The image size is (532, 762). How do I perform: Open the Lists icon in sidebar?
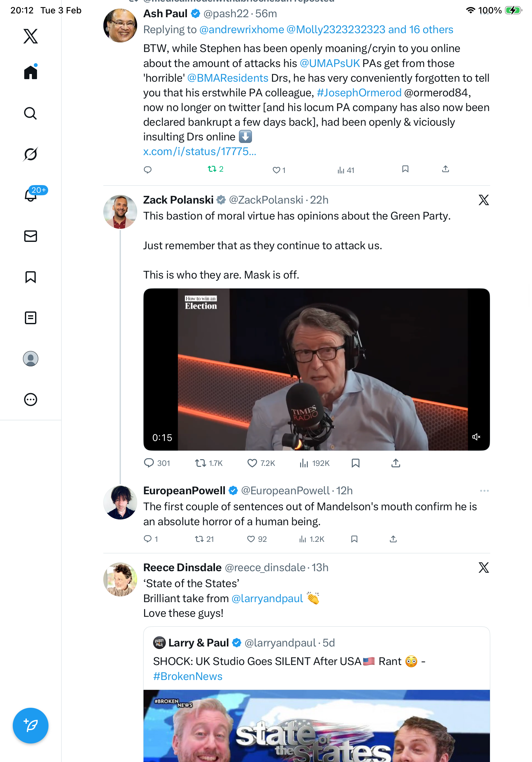click(31, 318)
